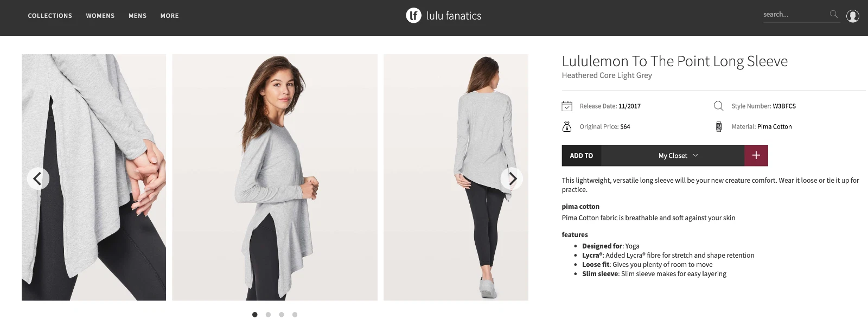Jump to the second carousel pagination dot
The width and height of the screenshot is (868, 332).
pos(268,315)
